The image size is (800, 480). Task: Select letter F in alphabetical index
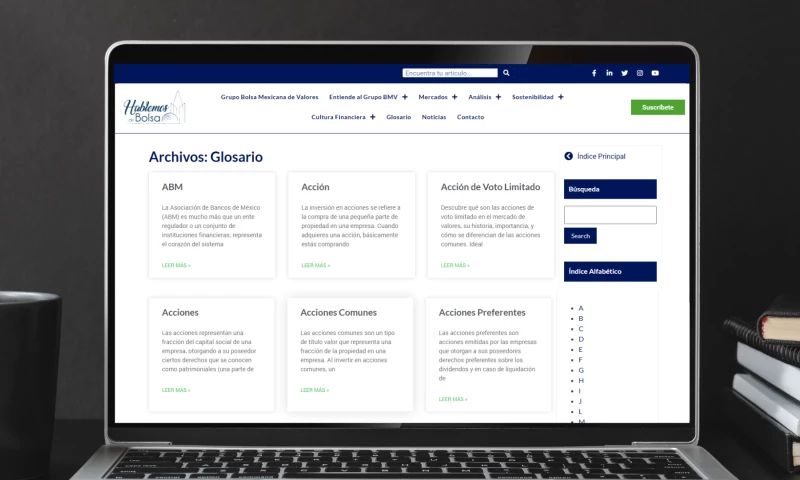[x=580, y=360]
